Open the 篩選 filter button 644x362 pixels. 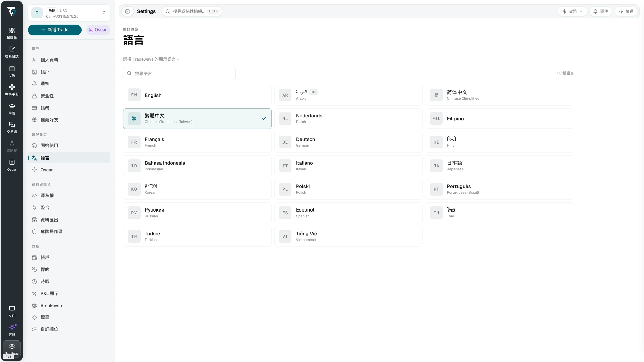[626, 11]
